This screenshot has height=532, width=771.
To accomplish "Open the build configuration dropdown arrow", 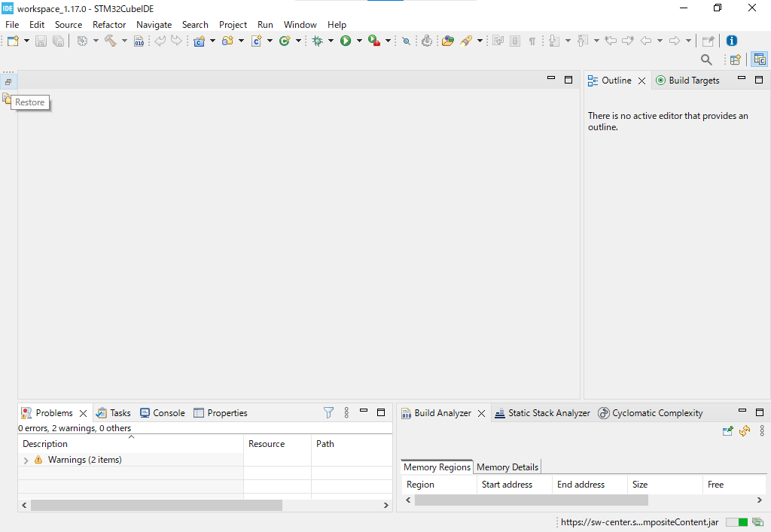I will pos(96,41).
